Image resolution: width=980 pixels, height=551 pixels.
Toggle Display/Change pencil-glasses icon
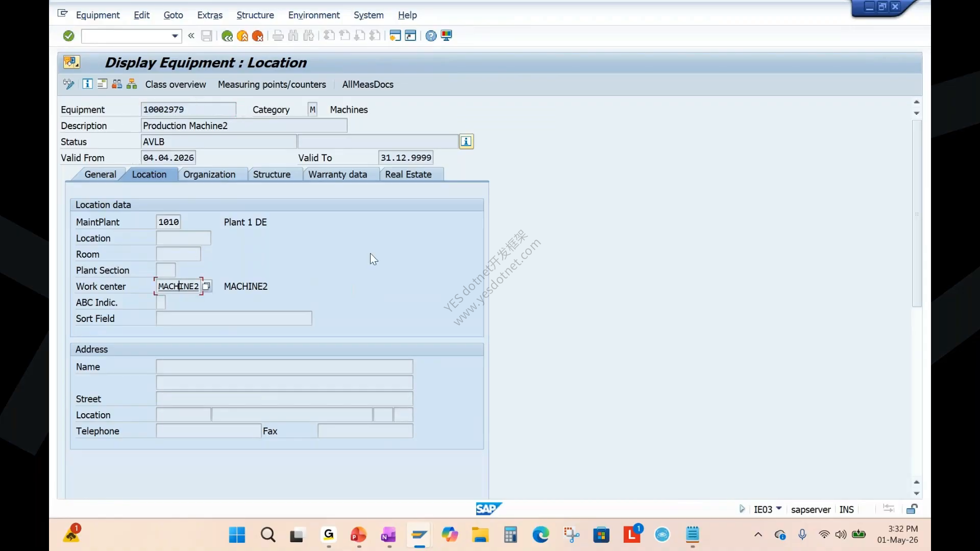pyautogui.click(x=68, y=84)
